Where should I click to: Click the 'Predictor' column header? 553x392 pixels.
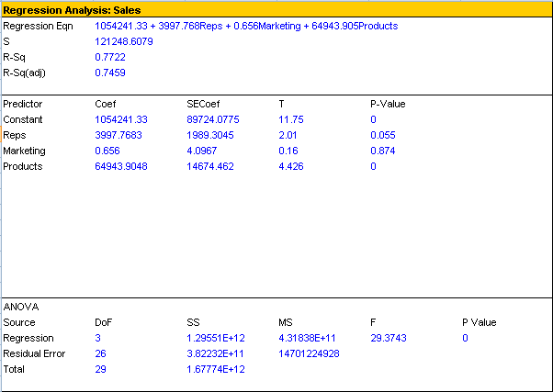[23, 104]
